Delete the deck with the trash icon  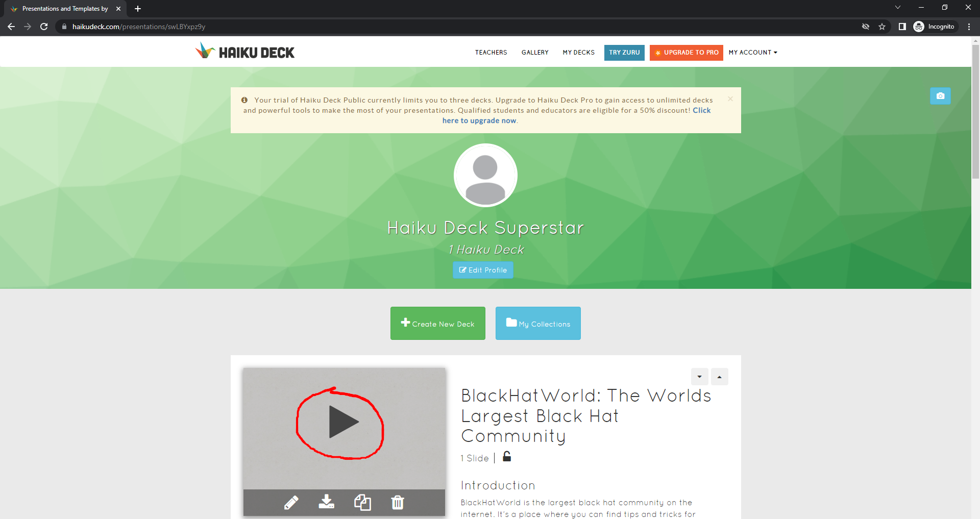pyautogui.click(x=398, y=503)
